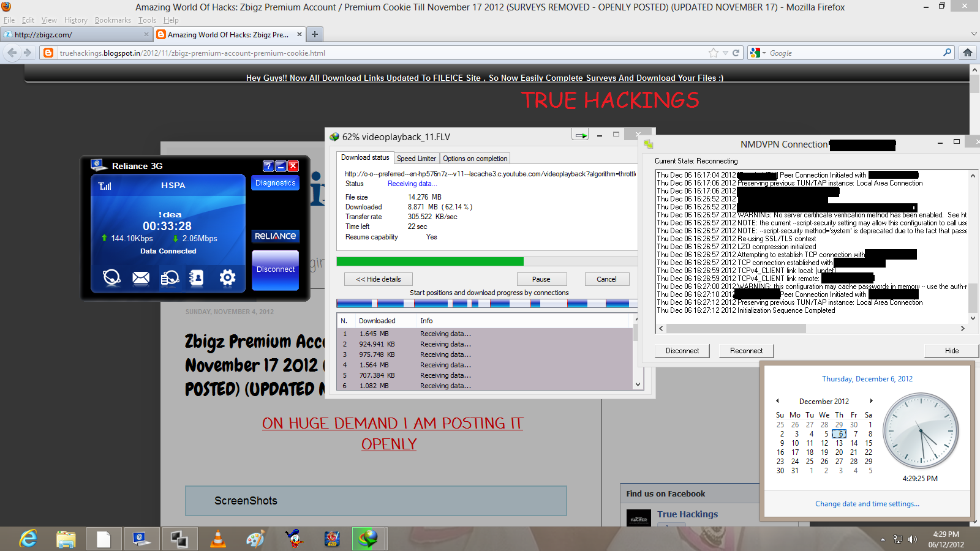Switch to Internet Download Manager taskbar icon
Screen dimensions: 980x551
(x=369, y=539)
